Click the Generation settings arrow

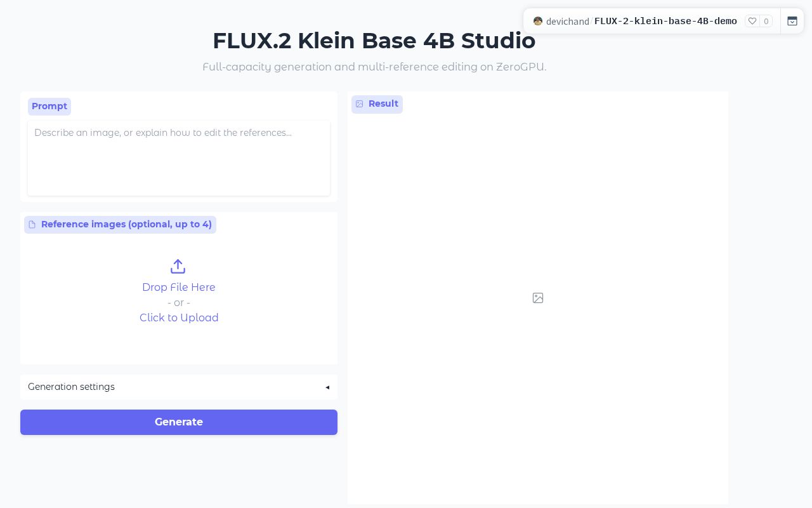tap(327, 387)
